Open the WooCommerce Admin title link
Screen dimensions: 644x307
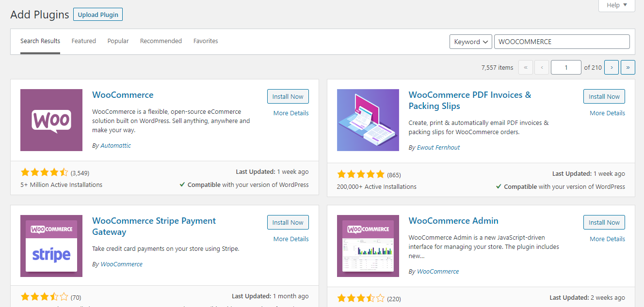(x=453, y=221)
